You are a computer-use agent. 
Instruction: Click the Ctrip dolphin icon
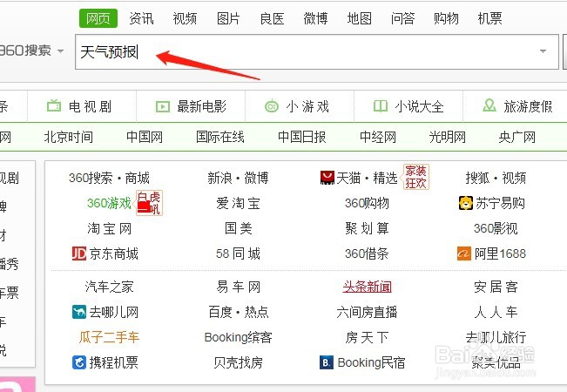[x=79, y=362]
